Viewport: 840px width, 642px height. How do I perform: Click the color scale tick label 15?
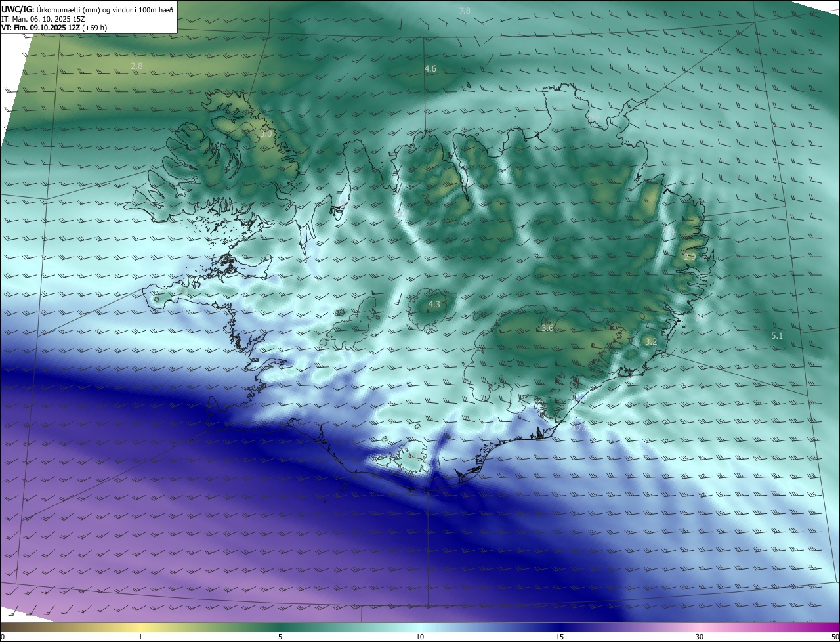560,637
